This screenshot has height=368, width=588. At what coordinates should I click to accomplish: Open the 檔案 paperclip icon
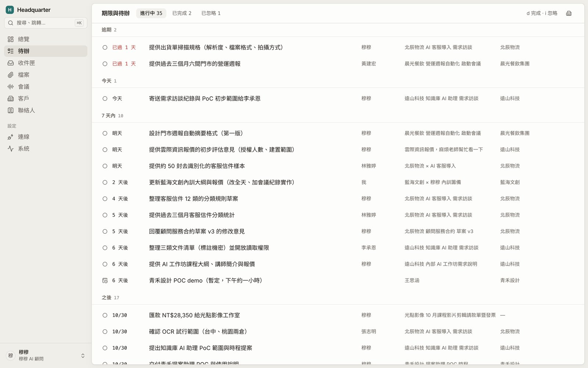coord(11,75)
